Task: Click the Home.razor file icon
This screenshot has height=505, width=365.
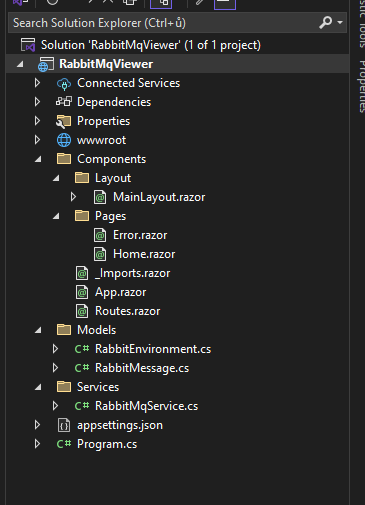Action: tap(100, 254)
